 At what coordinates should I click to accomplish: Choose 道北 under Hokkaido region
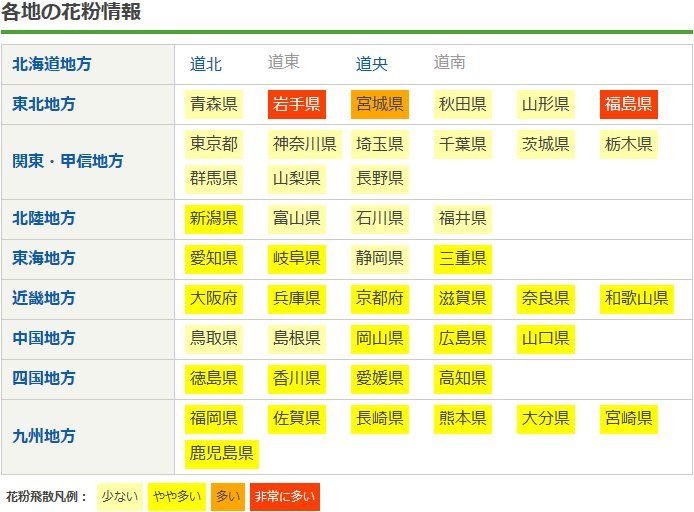coord(206,64)
